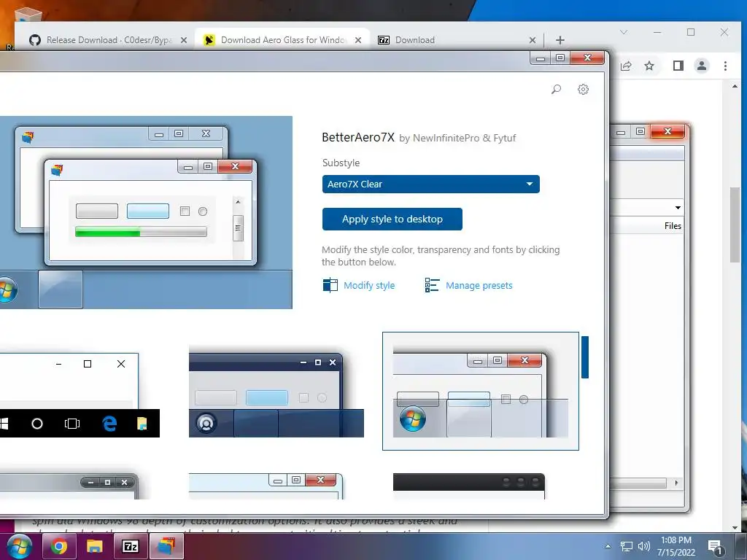Viewport: 747px width, 560px height.
Task: Bookmark the page with the star icon
Action: (649, 66)
